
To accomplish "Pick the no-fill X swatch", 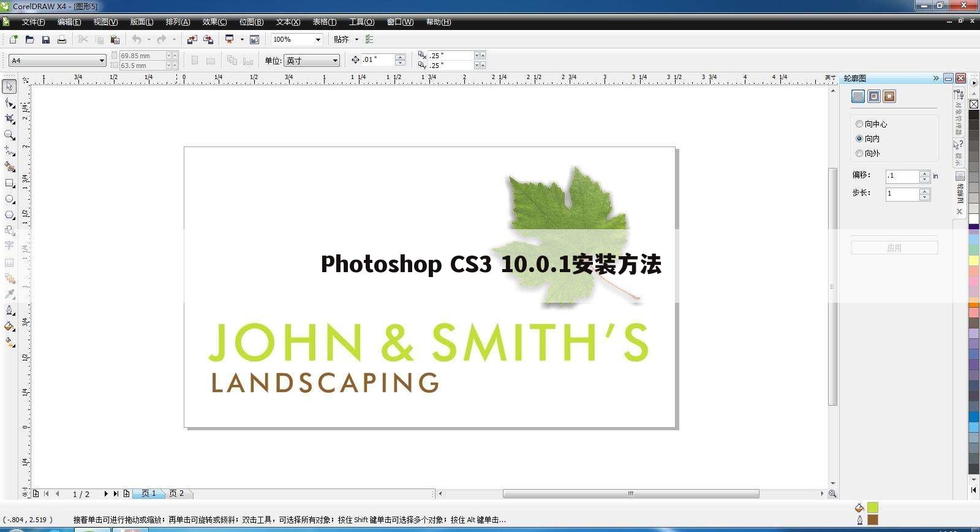I will [974, 104].
